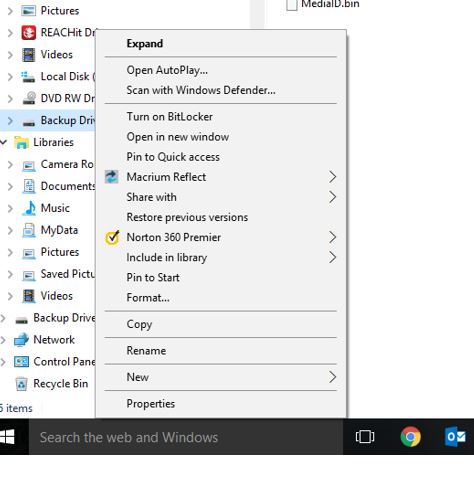Click the Documents library icon
Screen dimensions: 474x487
pyautogui.click(x=29, y=186)
